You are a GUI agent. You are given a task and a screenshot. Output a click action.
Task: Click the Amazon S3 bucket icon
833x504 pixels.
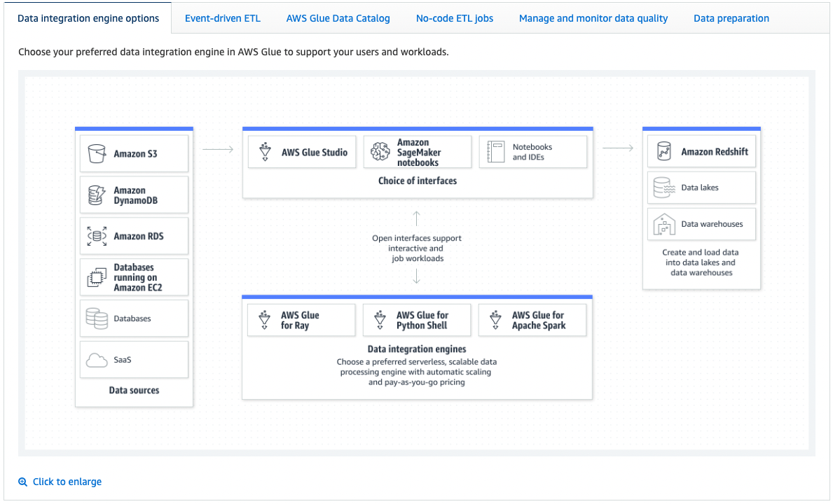point(97,154)
